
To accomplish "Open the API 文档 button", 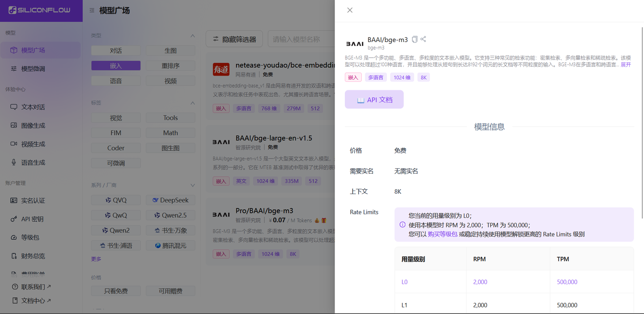I will point(374,99).
